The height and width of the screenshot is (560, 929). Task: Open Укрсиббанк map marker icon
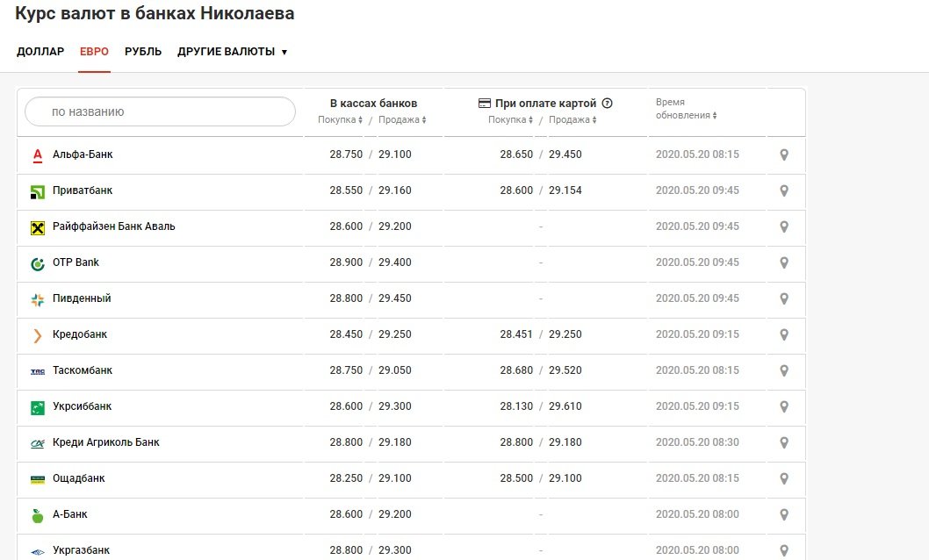coord(784,407)
